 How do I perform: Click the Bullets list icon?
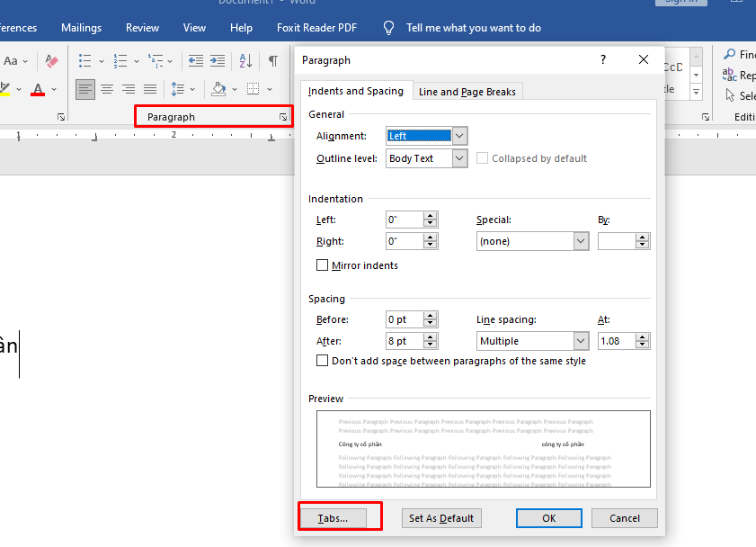tap(85, 61)
